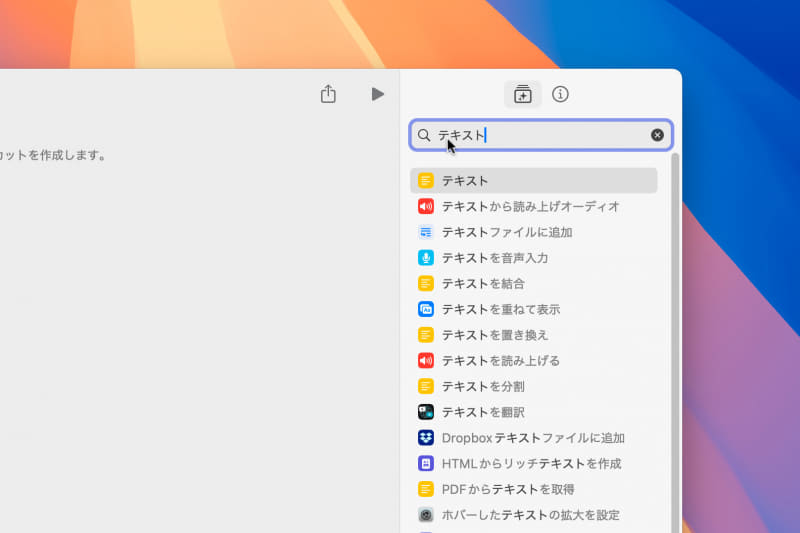Click the action list vertical scrollbar

tap(675, 343)
